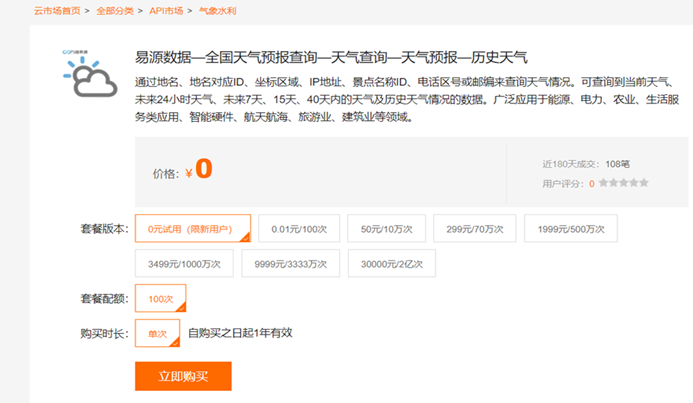Click the 自购买之日起1年有效 note

pos(240,333)
